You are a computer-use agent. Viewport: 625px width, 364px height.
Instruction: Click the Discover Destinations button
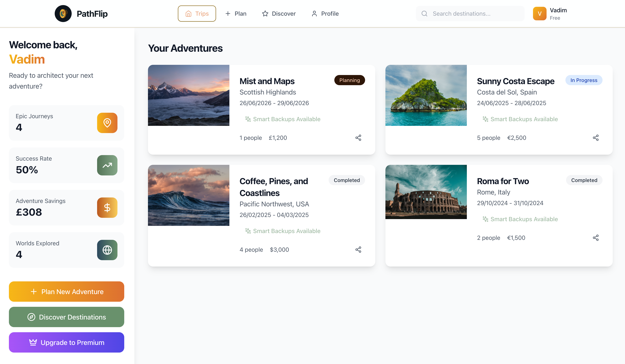(x=67, y=317)
